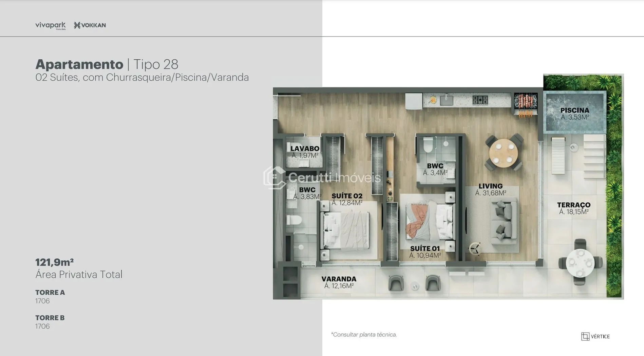
Task: Click the vivapark logo
Action: [50, 25]
